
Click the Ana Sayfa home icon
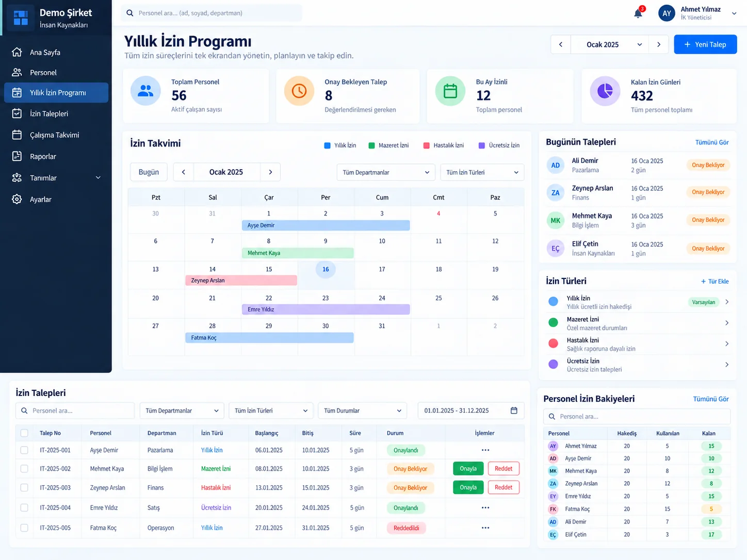pos(17,52)
